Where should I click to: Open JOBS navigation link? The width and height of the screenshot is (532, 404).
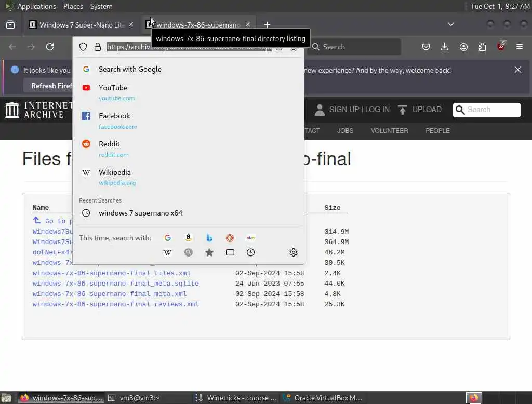[345, 130]
